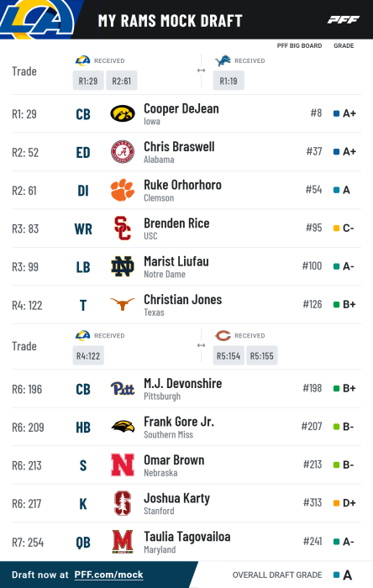Select the Alabama Crimson Tide logo
The width and height of the screenshot is (373, 588).
[123, 152]
